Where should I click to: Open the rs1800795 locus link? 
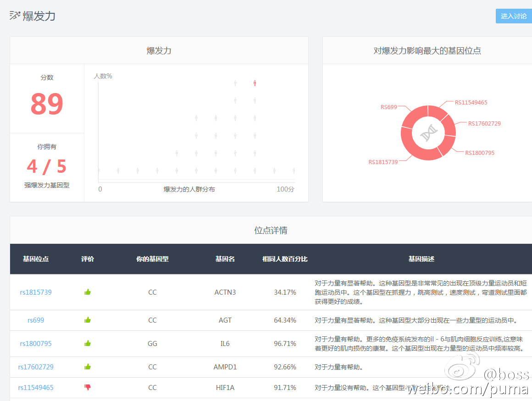(x=36, y=343)
